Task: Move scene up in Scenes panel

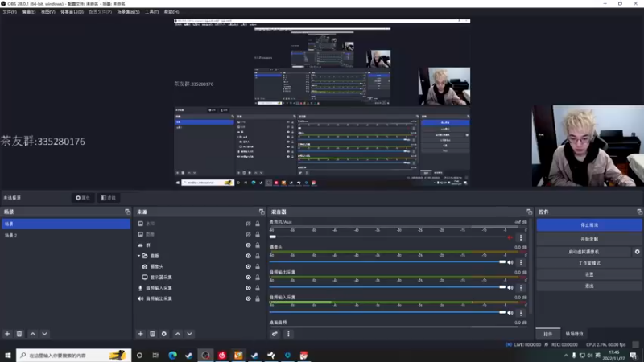Action: click(x=33, y=334)
